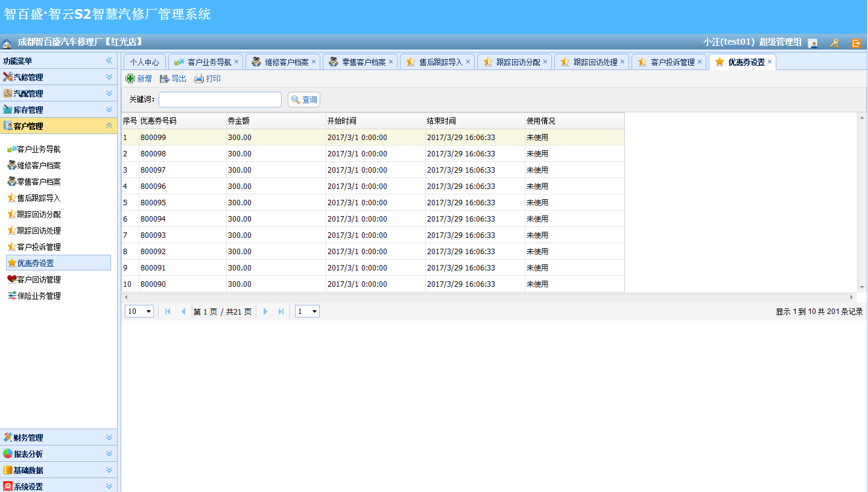Image resolution: width=868 pixels, height=492 pixels.
Task: Close the 客户投诉管理 tab
Action: click(x=700, y=62)
